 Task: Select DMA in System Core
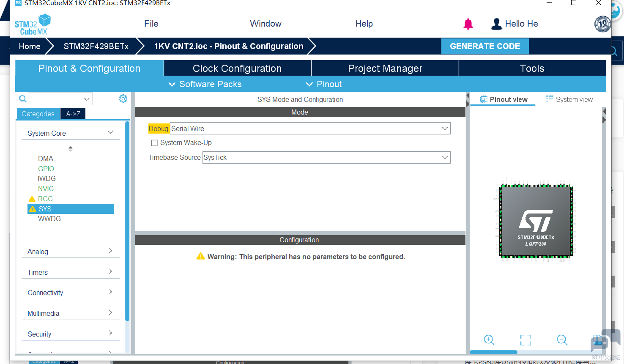click(x=46, y=159)
